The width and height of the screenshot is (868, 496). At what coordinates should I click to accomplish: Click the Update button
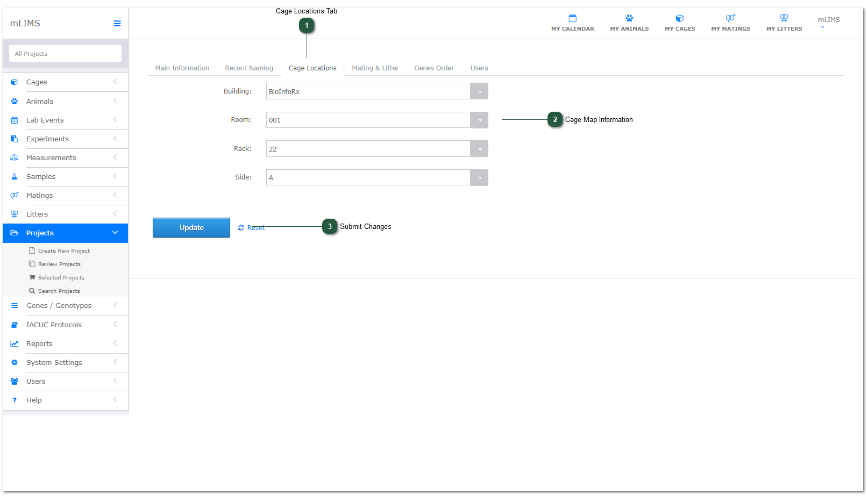point(191,227)
